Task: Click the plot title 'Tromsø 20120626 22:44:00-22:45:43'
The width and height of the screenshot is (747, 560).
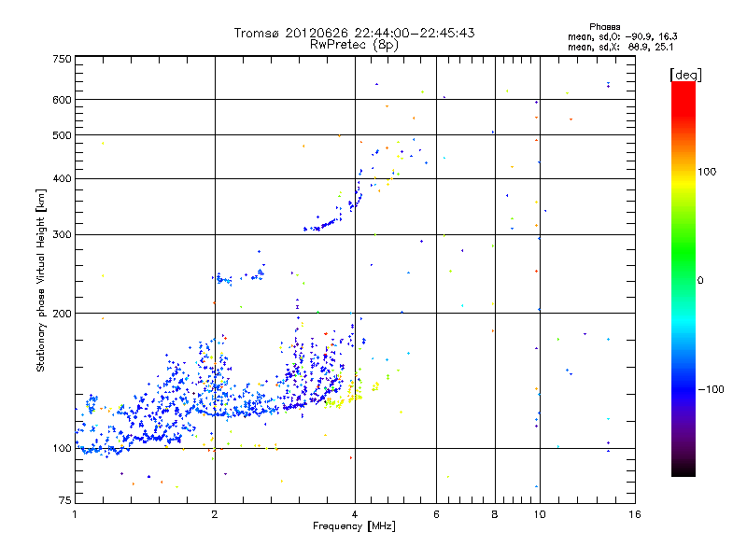Action: click(x=354, y=33)
